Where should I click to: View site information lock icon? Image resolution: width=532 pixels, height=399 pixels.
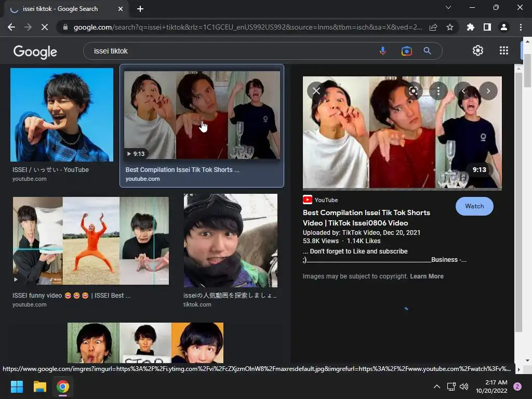65,27
